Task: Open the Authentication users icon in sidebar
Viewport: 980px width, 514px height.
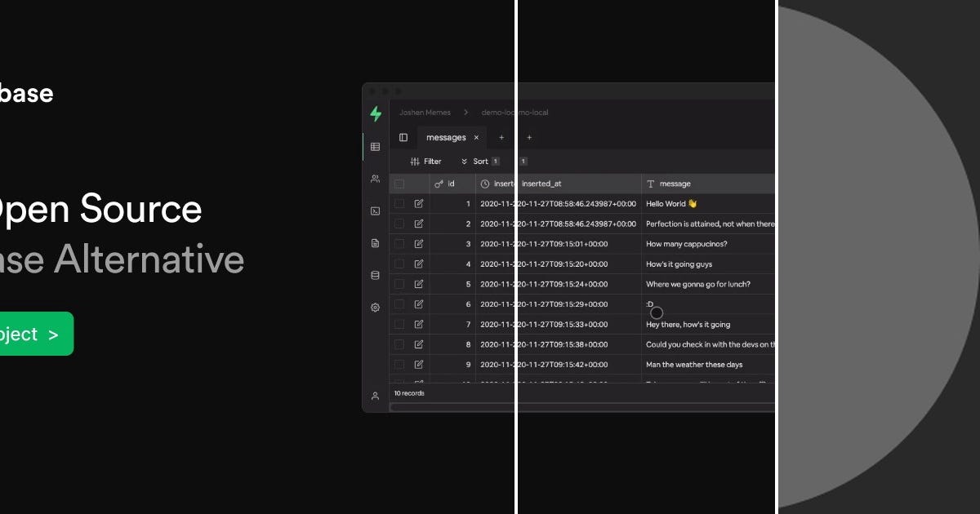Action: [375, 179]
